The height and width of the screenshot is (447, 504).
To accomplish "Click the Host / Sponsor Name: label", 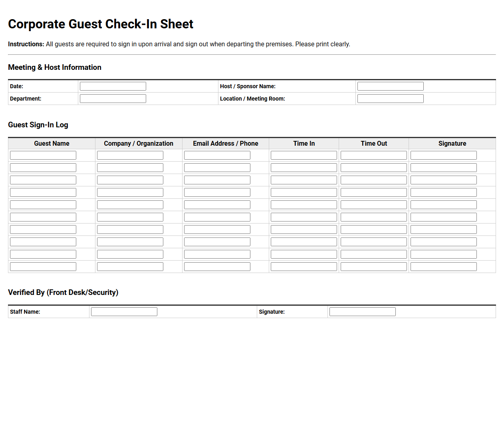I will [x=248, y=86].
